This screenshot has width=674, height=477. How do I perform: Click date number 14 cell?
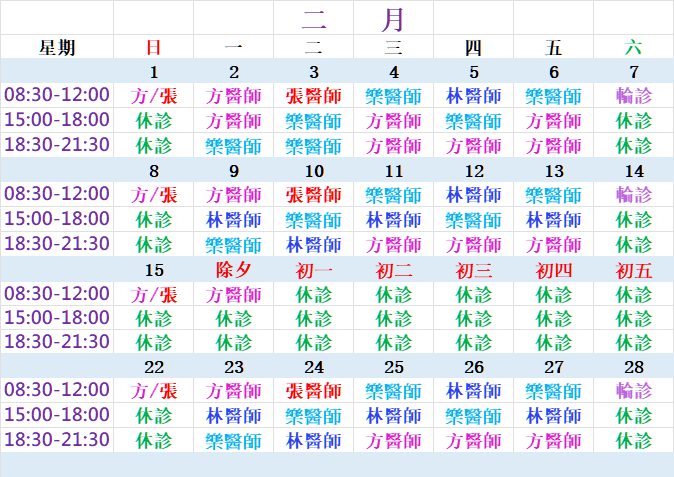634,171
